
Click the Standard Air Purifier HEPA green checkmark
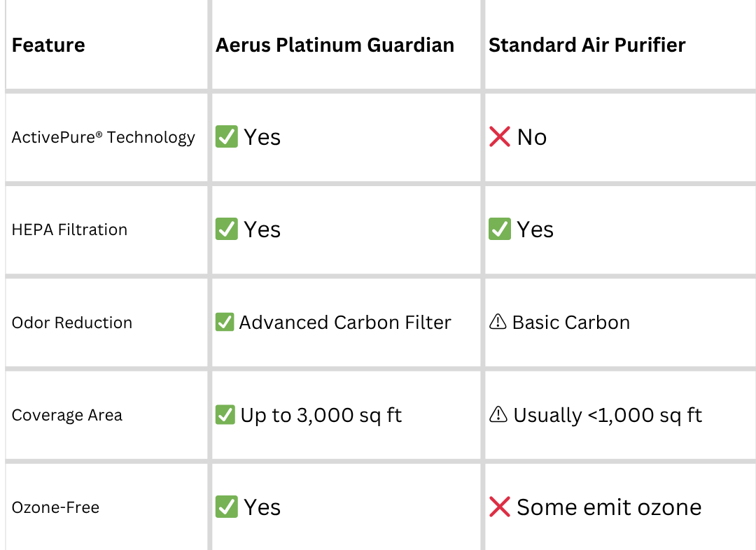click(500, 229)
